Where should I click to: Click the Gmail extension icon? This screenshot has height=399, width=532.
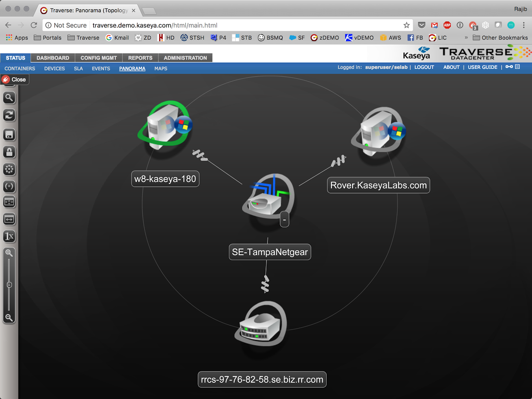434,25
